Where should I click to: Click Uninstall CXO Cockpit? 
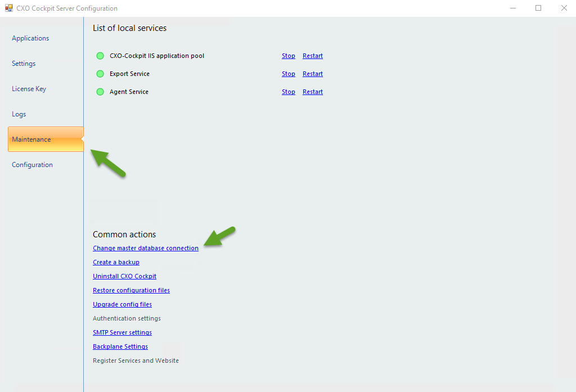124,276
